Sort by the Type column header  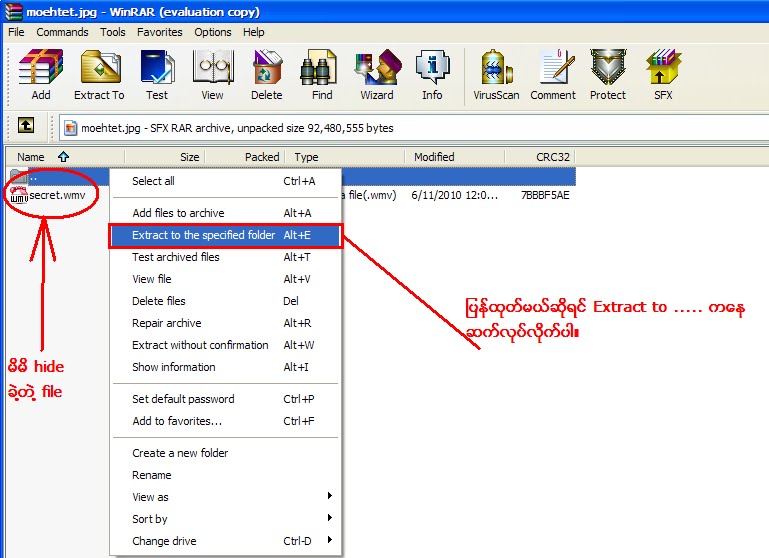tap(345, 157)
